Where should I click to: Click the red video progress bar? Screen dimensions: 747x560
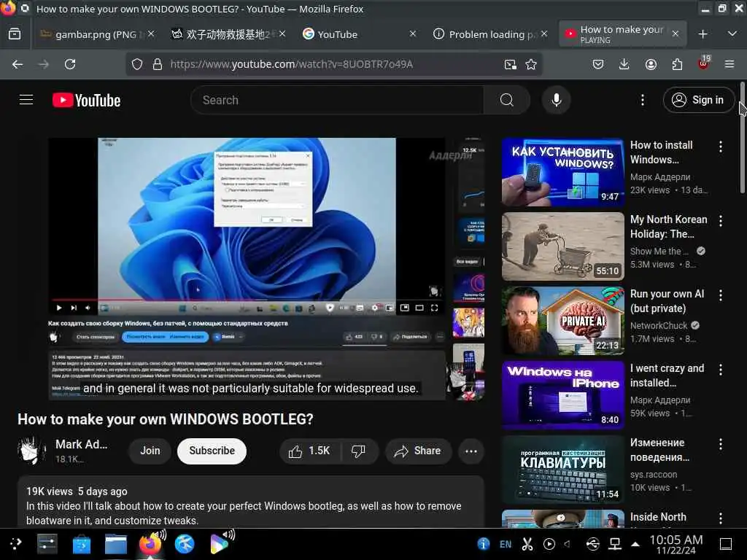(x=247, y=300)
